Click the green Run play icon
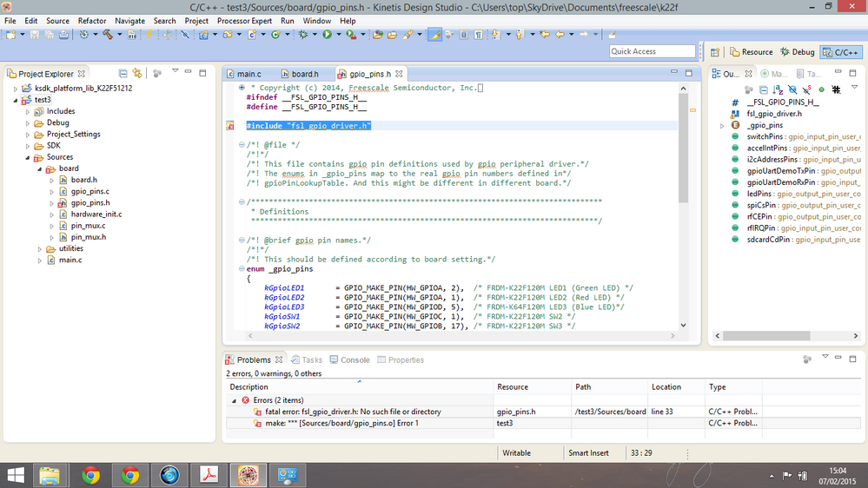The image size is (868, 488). coord(328,35)
